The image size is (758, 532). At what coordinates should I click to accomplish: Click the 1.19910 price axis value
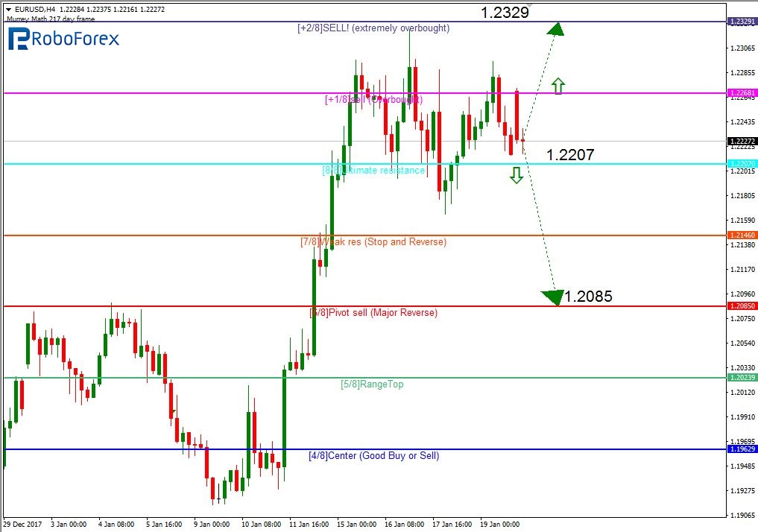(x=742, y=417)
